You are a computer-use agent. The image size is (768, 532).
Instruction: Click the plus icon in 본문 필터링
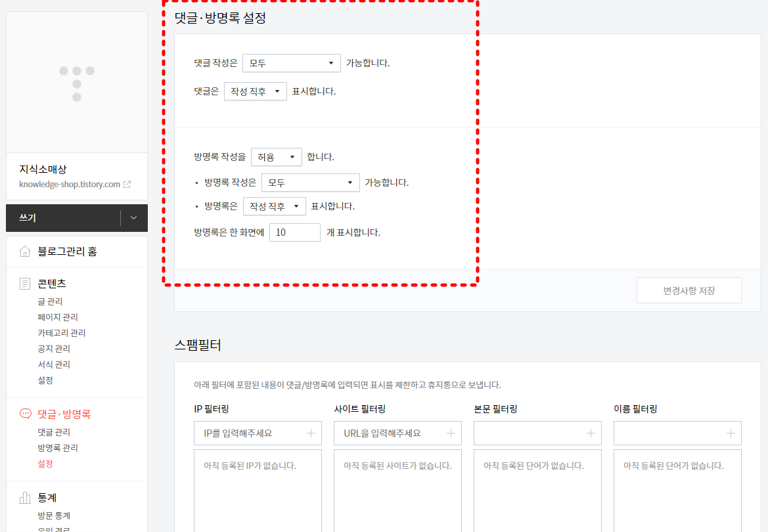(x=591, y=432)
